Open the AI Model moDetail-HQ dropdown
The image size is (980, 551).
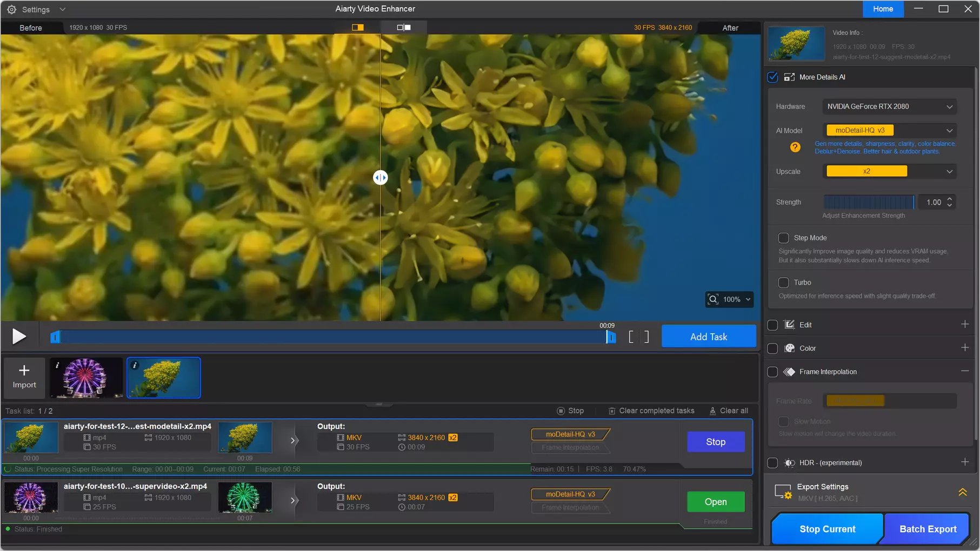889,130
